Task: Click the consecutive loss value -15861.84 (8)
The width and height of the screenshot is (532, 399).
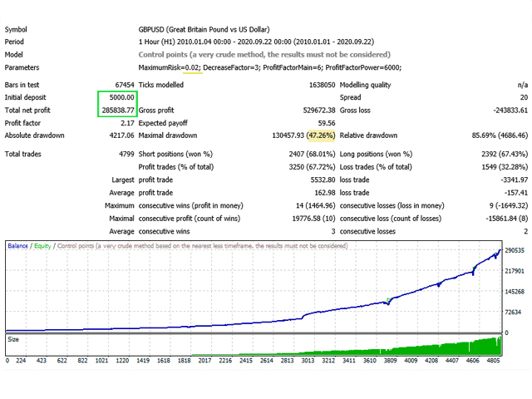Action: pyautogui.click(x=507, y=219)
